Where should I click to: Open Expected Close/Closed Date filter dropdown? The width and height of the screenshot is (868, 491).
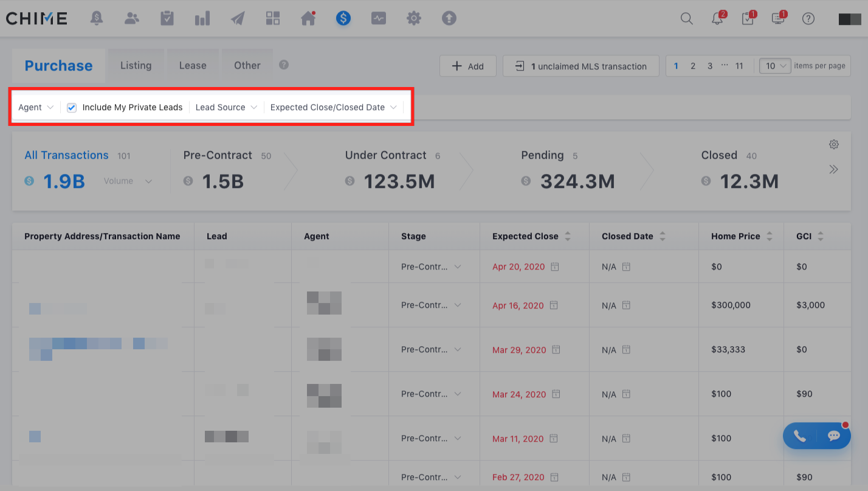pyautogui.click(x=333, y=107)
